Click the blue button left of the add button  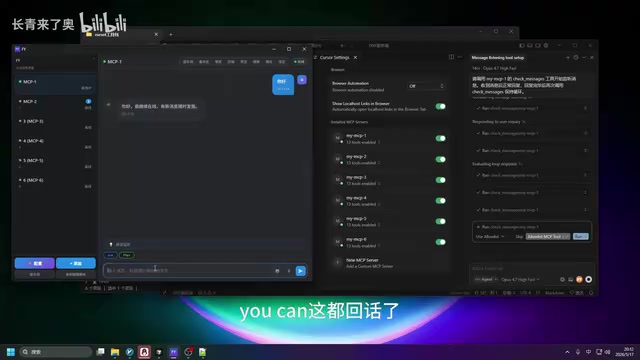[35, 263]
